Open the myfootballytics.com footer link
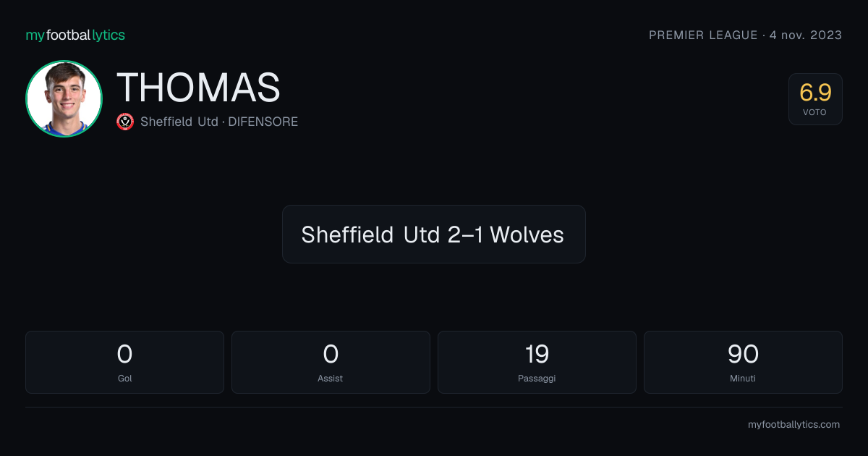 pos(793,425)
